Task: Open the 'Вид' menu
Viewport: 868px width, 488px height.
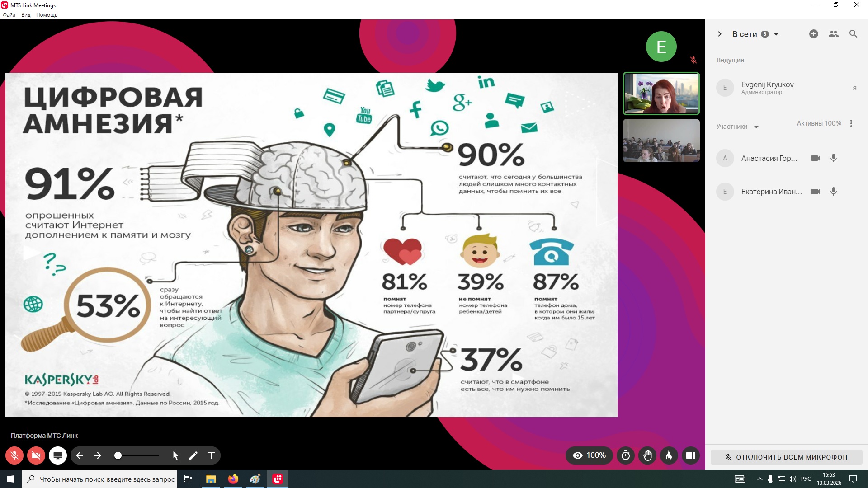Action: tap(26, 15)
